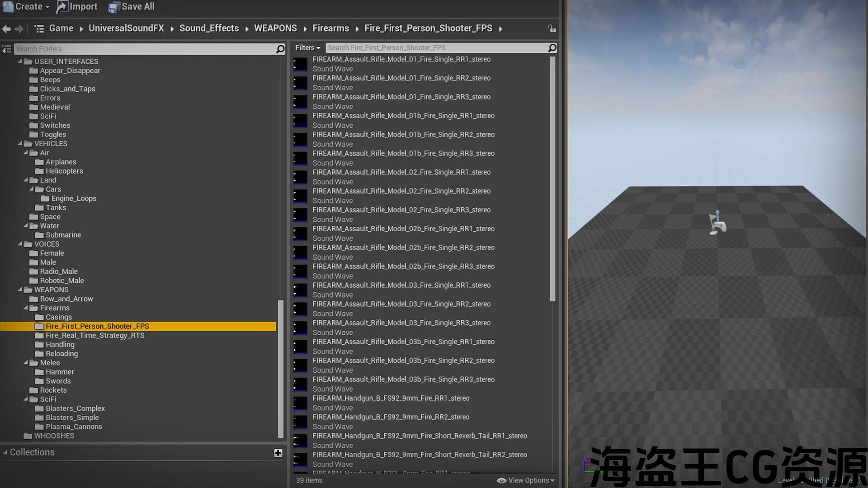Collapse the Collections section
Image resolution: width=868 pixels, height=488 pixels.
coord(5,452)
